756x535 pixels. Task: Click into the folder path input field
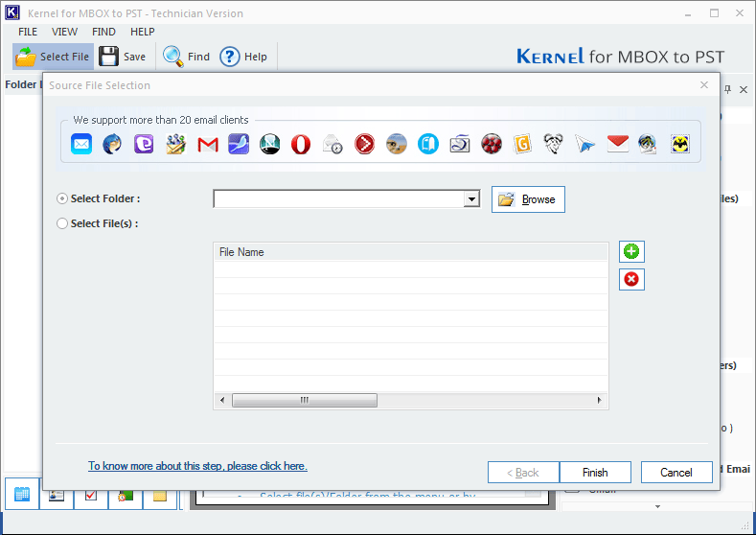[338, 198]
